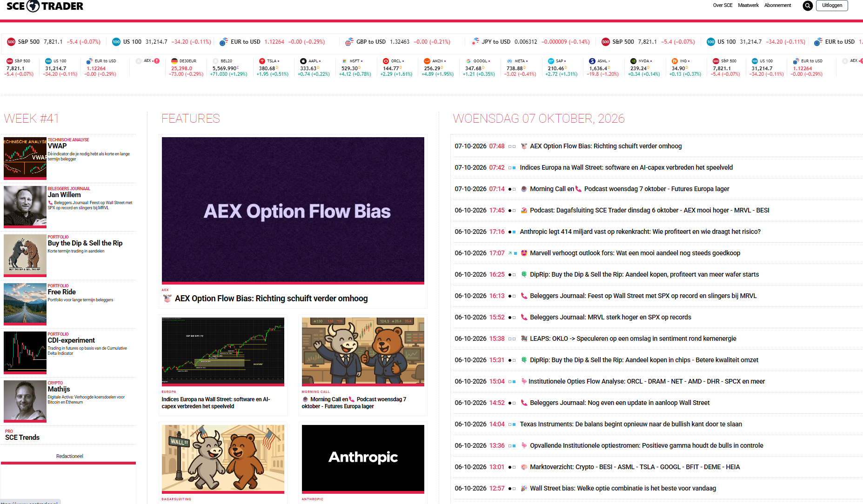Open the Indices Europa chart thumbnail

click(223, 351)
